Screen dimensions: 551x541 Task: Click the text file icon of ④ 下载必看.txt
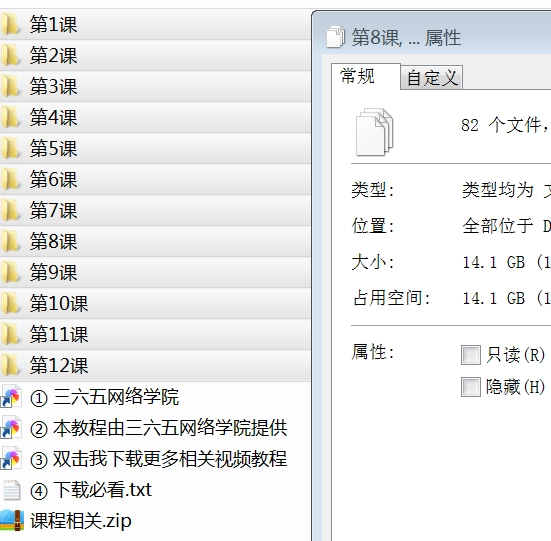click(x=12, y=490)
